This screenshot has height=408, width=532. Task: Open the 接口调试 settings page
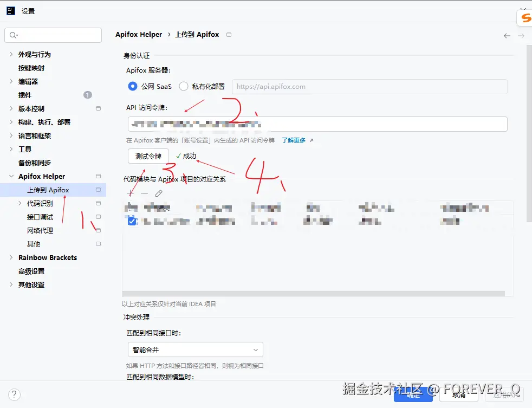coord(40,217)
